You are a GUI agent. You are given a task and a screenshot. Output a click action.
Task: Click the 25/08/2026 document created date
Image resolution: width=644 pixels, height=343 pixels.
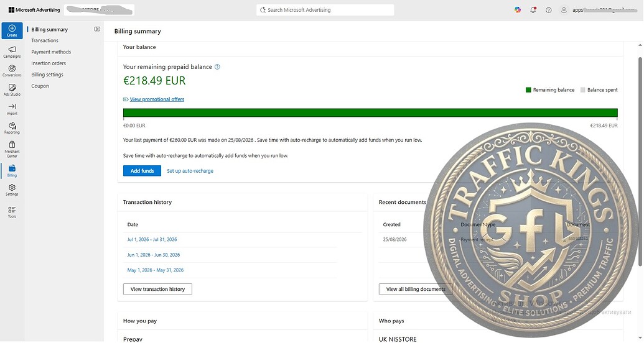pyautogui.click(x=394, y=240)
